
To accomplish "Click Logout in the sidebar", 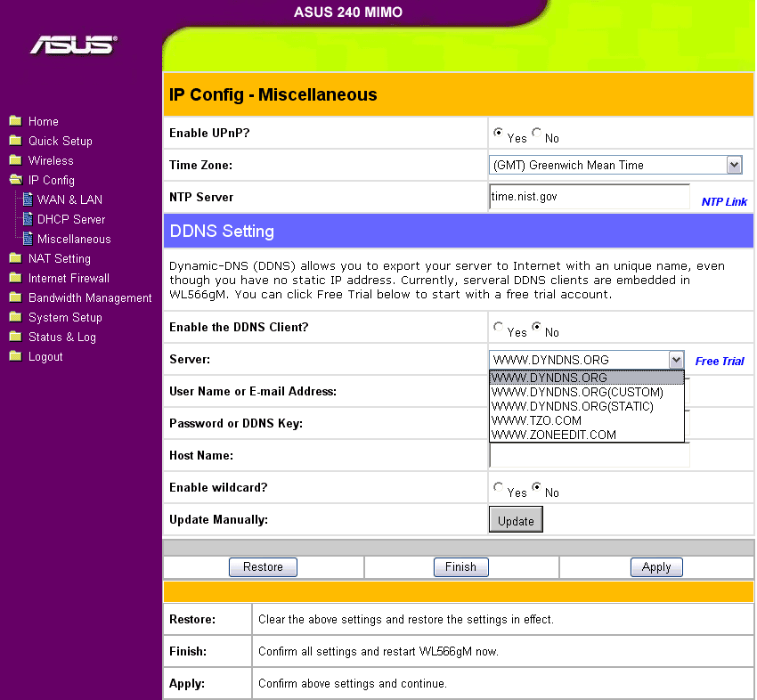I will coord(45,357).
